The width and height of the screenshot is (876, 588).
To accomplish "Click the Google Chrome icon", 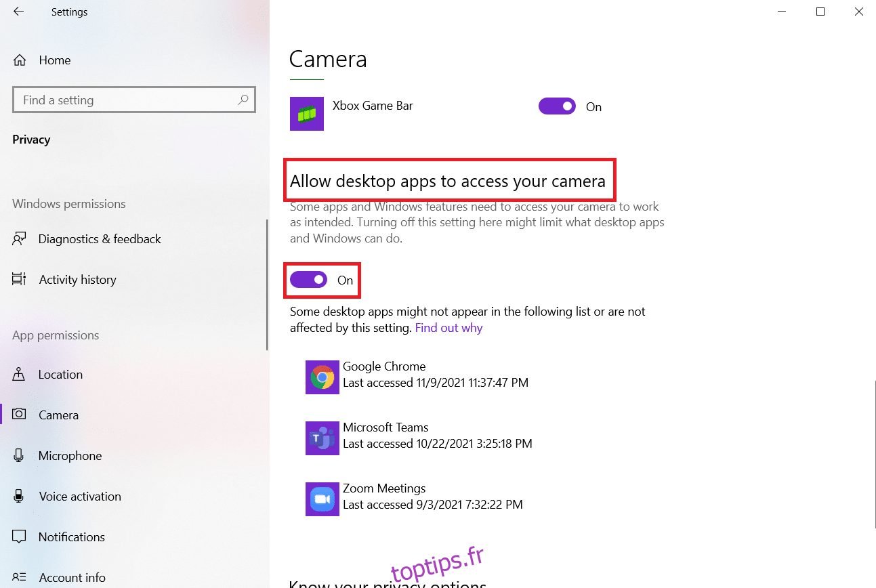I will pos(322,377).
